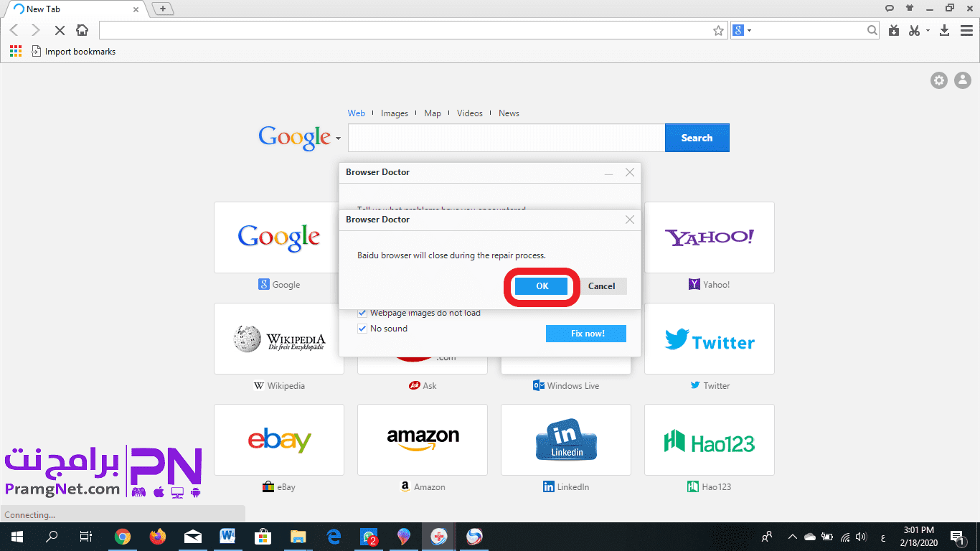The height and width of the screenshot is (551, 980).
Task: Select the screenshot scissors tool
Action: click(914, 30)
